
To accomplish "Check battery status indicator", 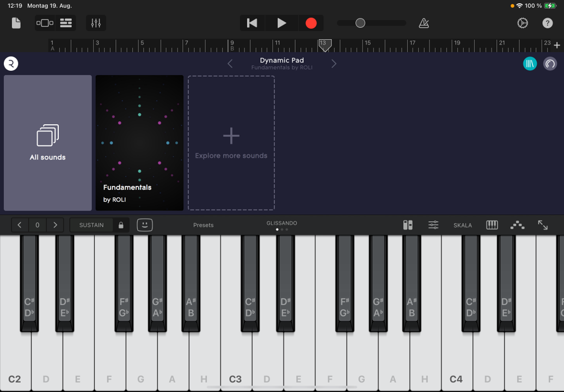I will (550, 6).
